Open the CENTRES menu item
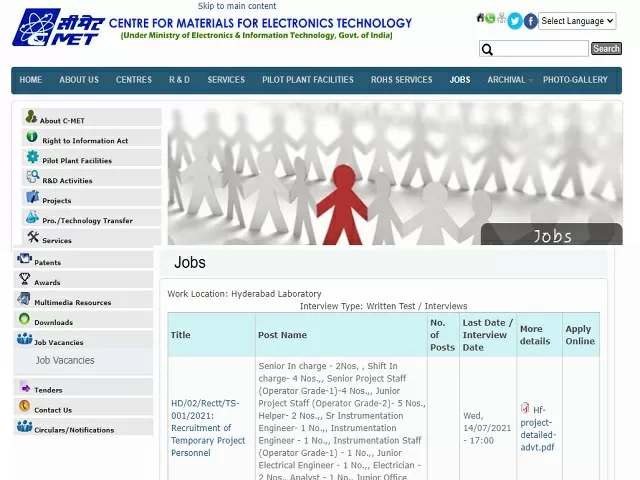This screenshot has height=480, width=640. pos(133,80)
